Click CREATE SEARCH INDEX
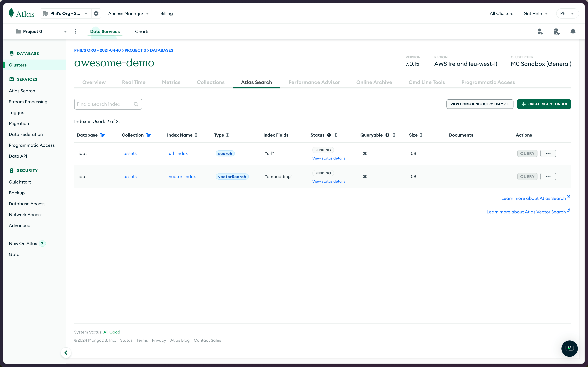Screen dimensions: 588x367 click(544, 104)
